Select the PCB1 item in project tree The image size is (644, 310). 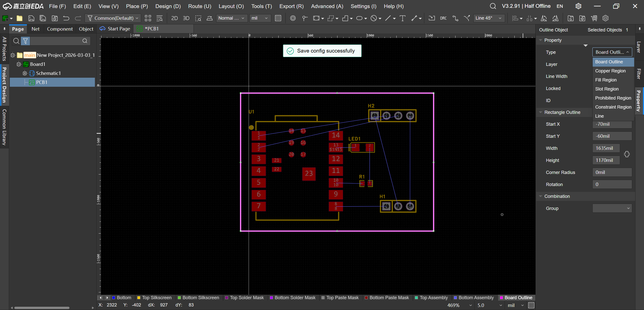pos(42,82)
